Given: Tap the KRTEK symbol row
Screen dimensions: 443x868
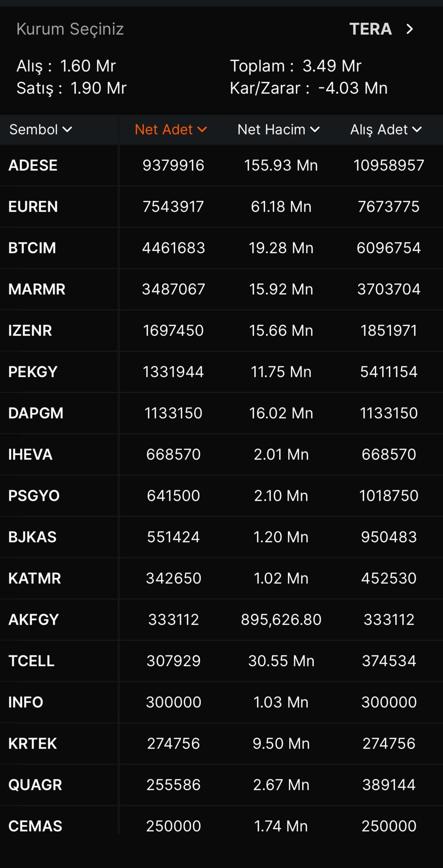Looking at the screenshot, I should tap(32, 744).
